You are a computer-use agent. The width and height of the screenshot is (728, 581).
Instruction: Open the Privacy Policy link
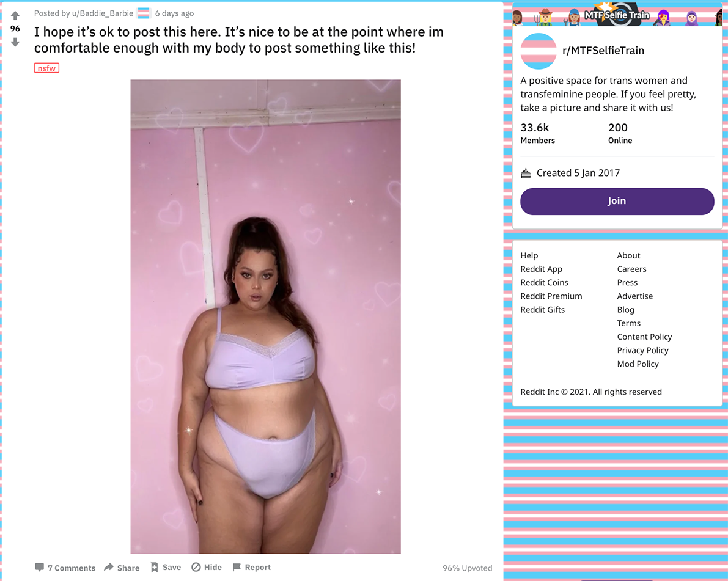(x=642, y=350)
